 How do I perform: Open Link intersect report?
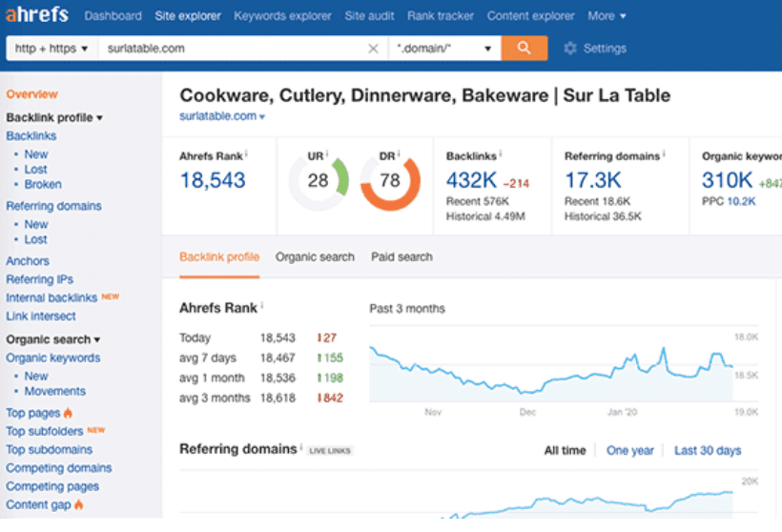(41, 317)
